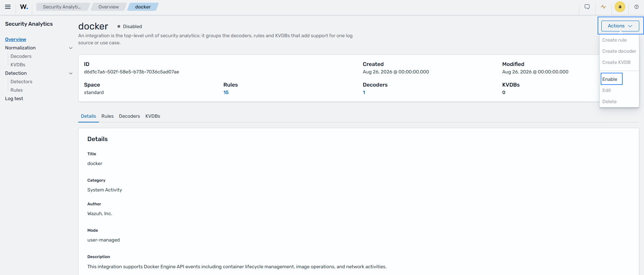Toggle the Actions dropdown button
The width and height of the screenshot is (644, 275).
pos(620,26)
